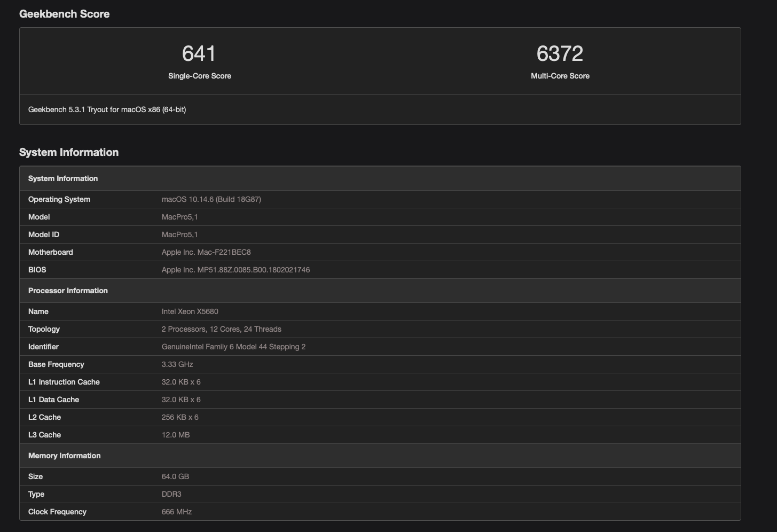Image resolution: width=777 pixels, height=532 pixels.
Task: Select the DDR3 memory type value
Action: tap(171, 494)
